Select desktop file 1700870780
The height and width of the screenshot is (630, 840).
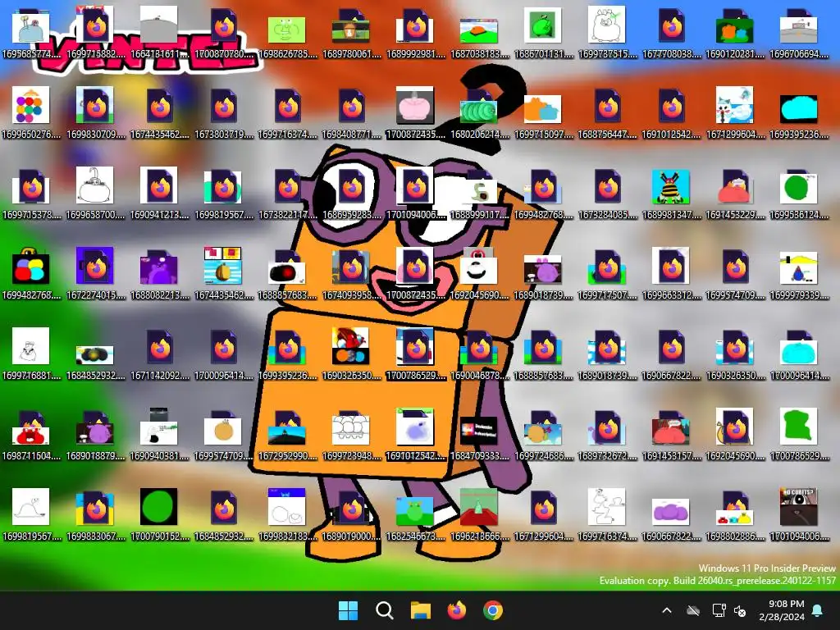pyautogui.click(x=223, y=33)
